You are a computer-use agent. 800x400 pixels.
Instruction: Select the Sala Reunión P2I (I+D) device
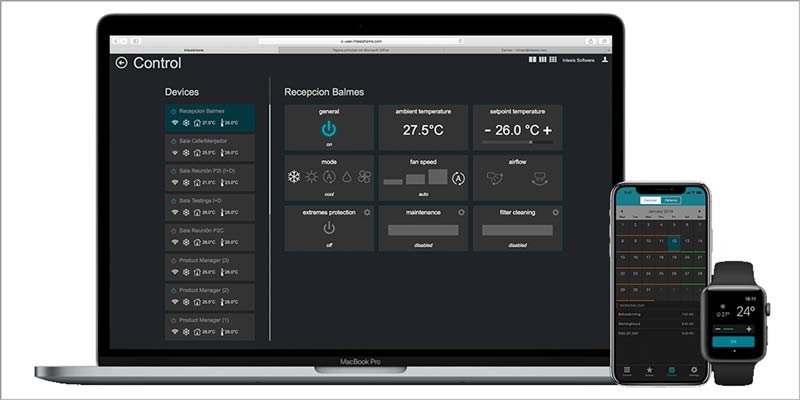point(210,178)
